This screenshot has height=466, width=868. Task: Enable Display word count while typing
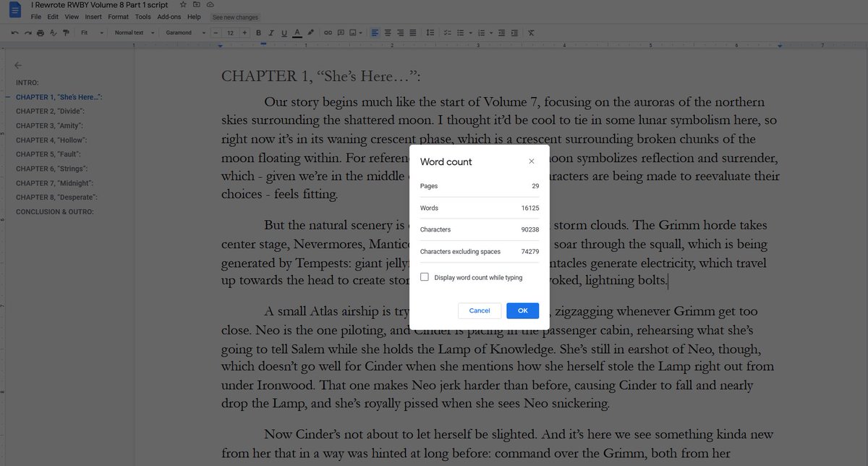coord(425,277)
